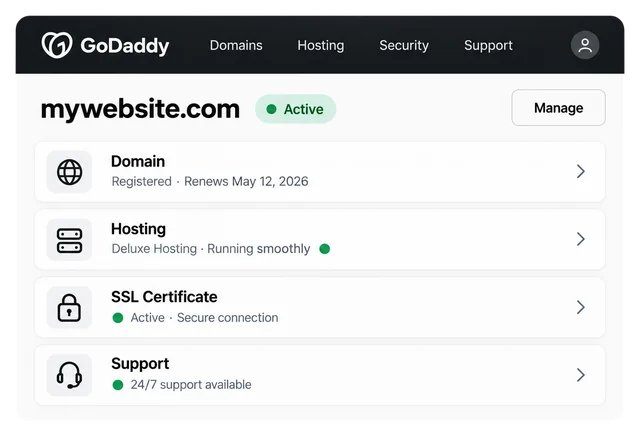Image resolution: width=640 pixels, height=437 pixels.
Task: Click the Manage button
Action: tap(558, 108)
